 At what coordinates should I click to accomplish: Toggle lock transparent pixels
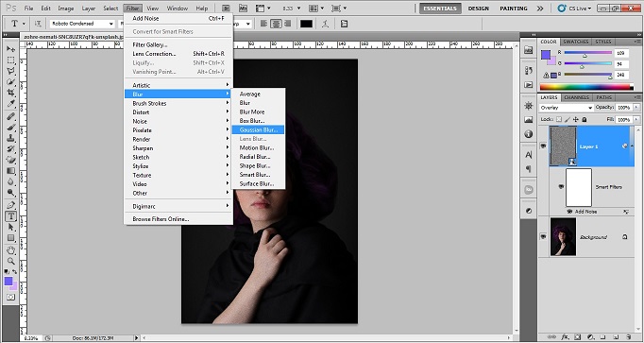coord(559,120)
